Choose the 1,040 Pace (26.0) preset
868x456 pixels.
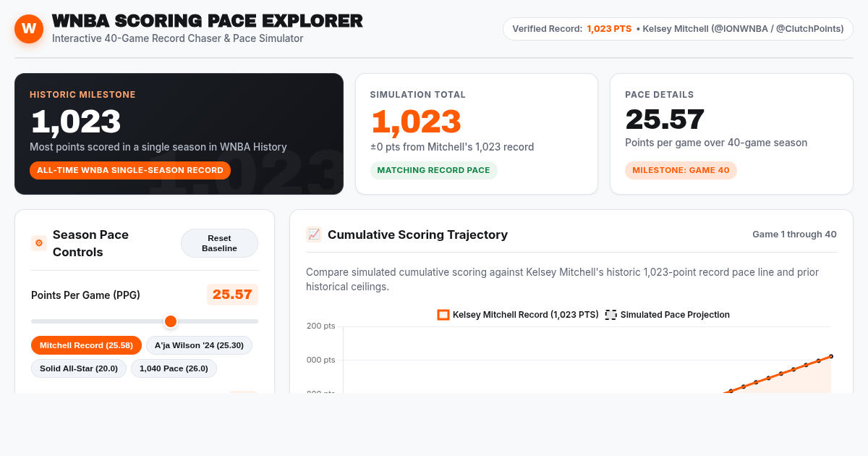174,368
